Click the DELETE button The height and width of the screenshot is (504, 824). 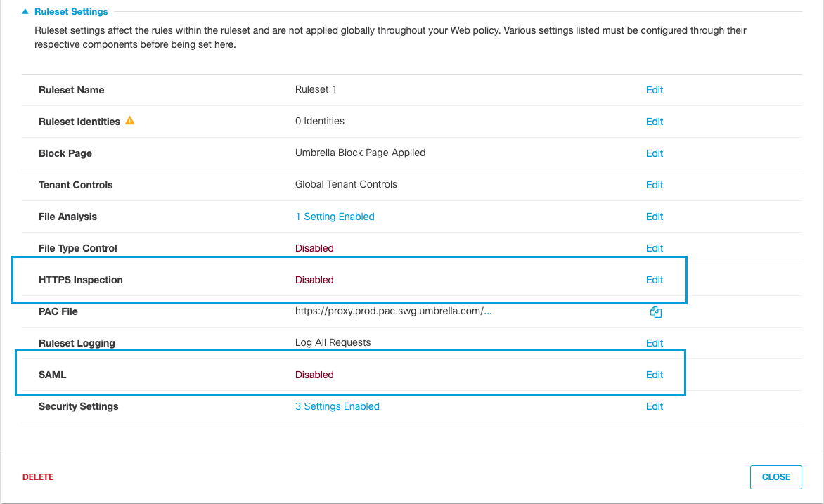coord(38,477)
